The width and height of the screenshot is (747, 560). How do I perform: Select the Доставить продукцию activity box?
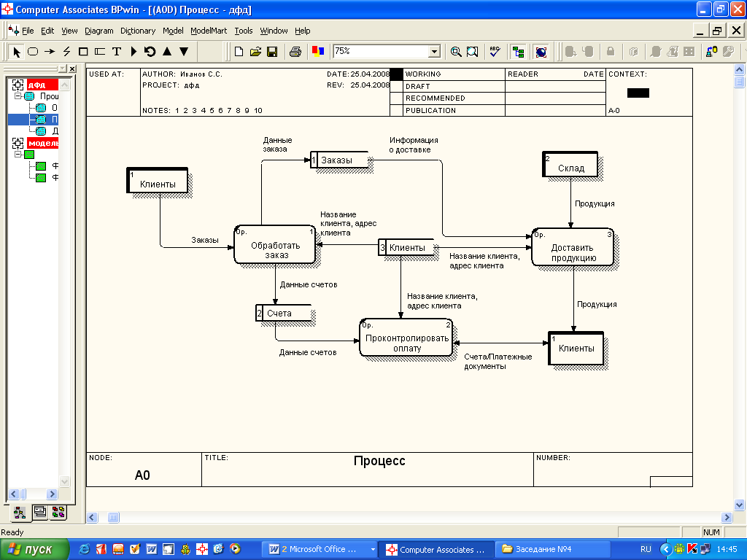(573, 246)
